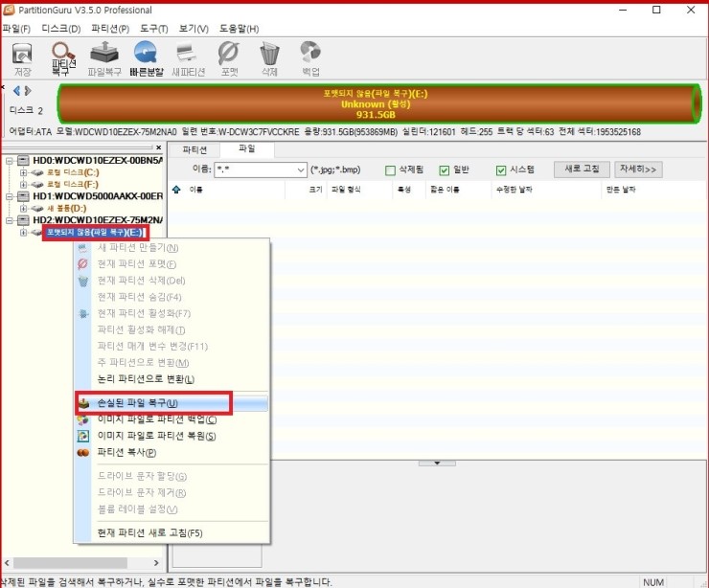Choose 이미지 파일로 파티션 복원(S) entry
Viewport: 709px width, 588px height.
click(172, 436)
